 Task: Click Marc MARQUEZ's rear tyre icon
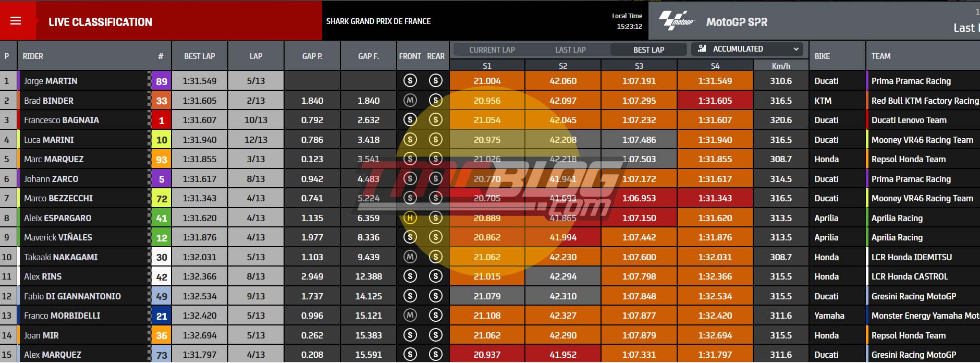(x=435, y=159)
